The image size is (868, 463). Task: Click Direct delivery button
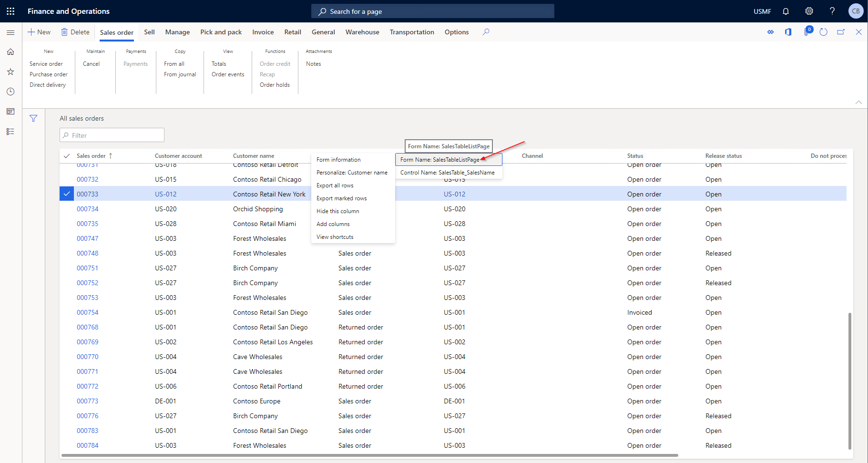[x=48, y=85]
